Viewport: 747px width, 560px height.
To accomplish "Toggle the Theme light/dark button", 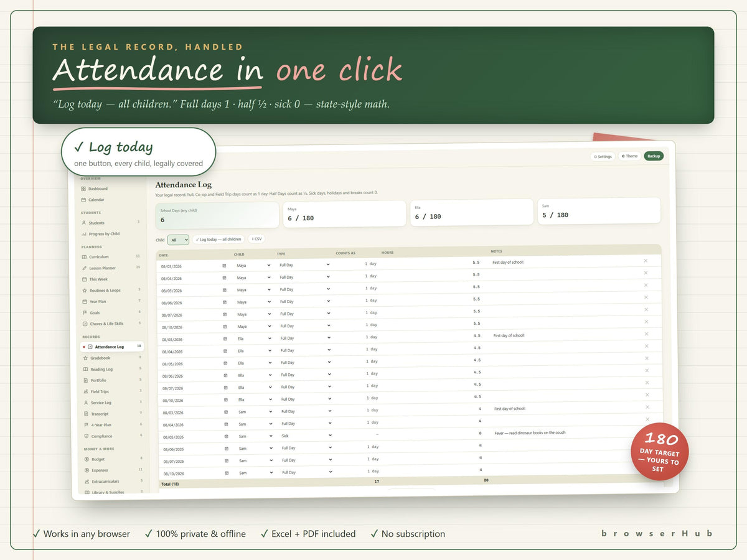I will pyautogui.click(x=630, y=156).
